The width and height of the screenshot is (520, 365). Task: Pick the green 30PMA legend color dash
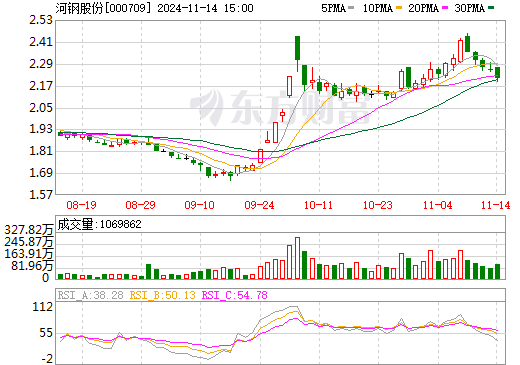pos(491,8)
